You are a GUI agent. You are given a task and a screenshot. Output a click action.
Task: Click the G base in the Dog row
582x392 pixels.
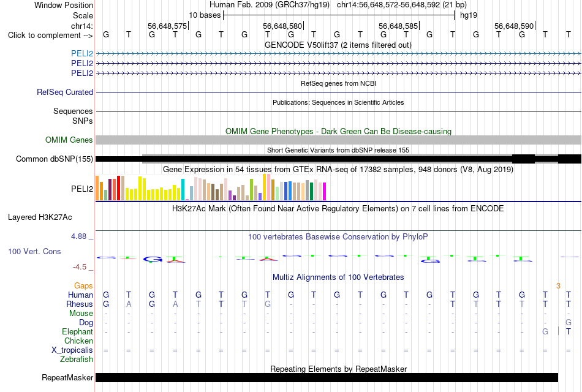(x=569, y=322)
